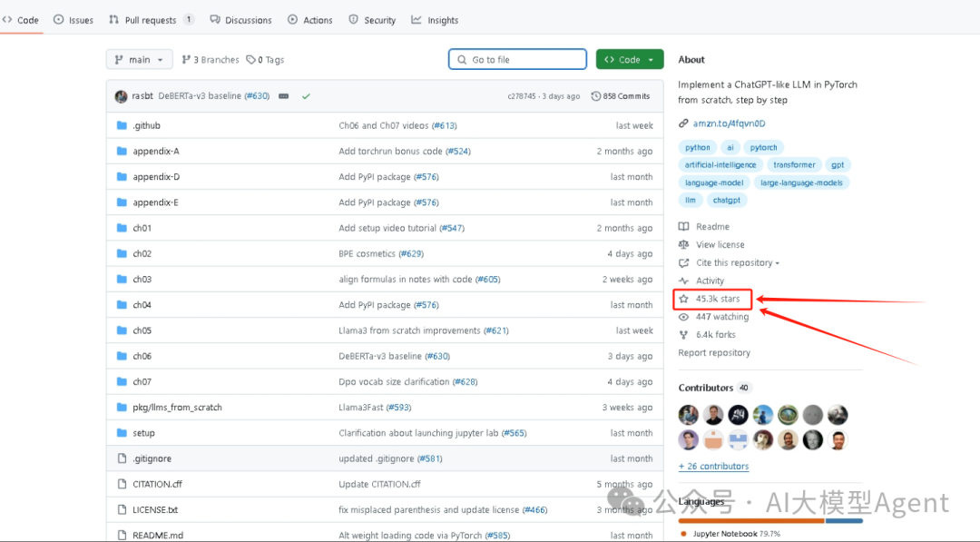View the 3 Branches link

click(210, 59)
